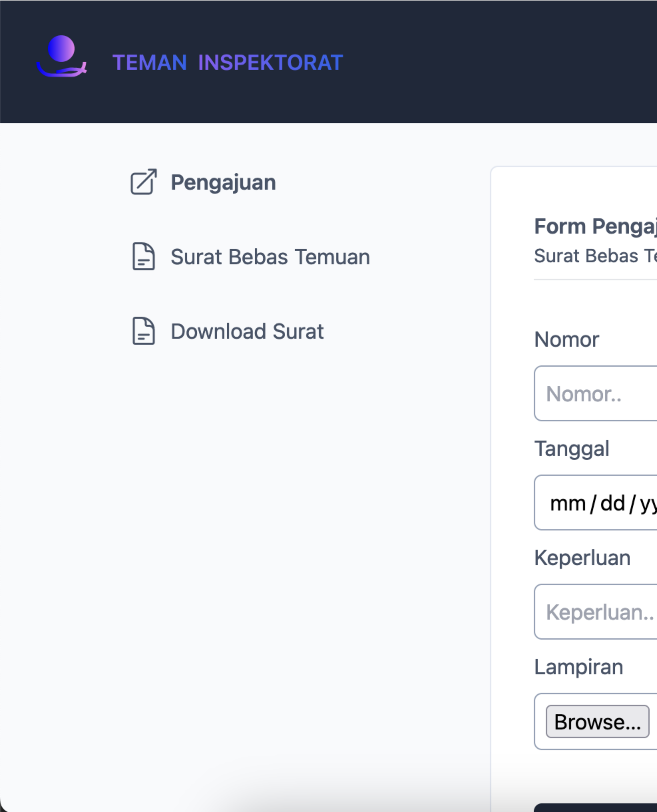Click the Surat Bebas Temuan document icon
This screenshot has width=657, height=812.
click(x=143, y=257)
